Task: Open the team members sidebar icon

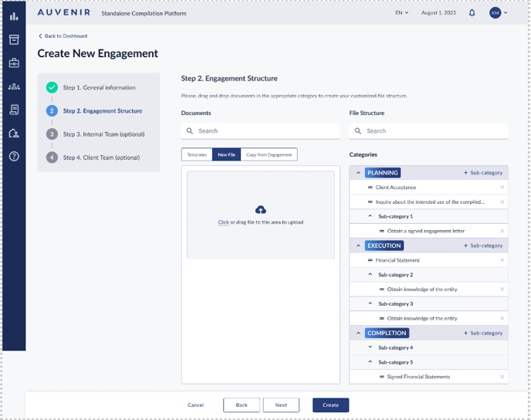Action: click(x=14, y=86)
